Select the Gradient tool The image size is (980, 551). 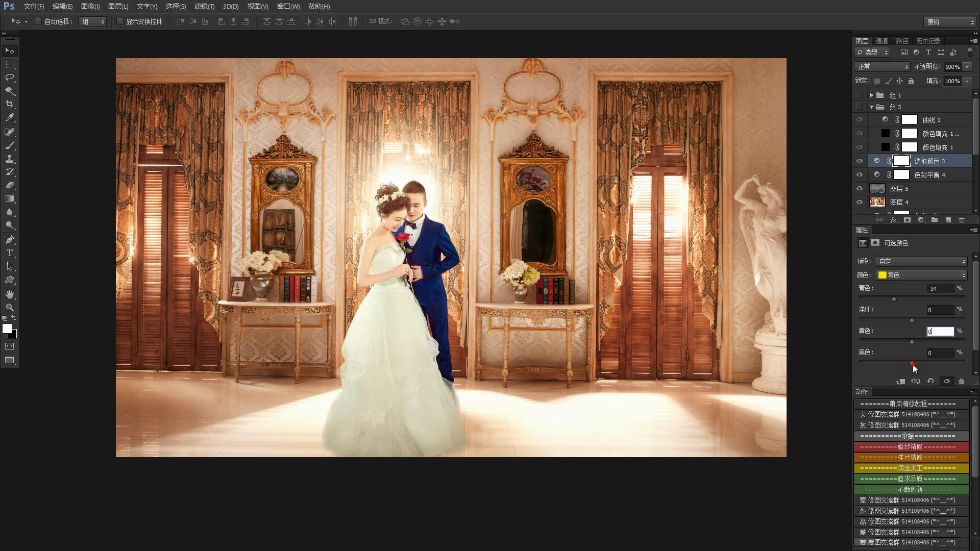(x=10, y=198)
